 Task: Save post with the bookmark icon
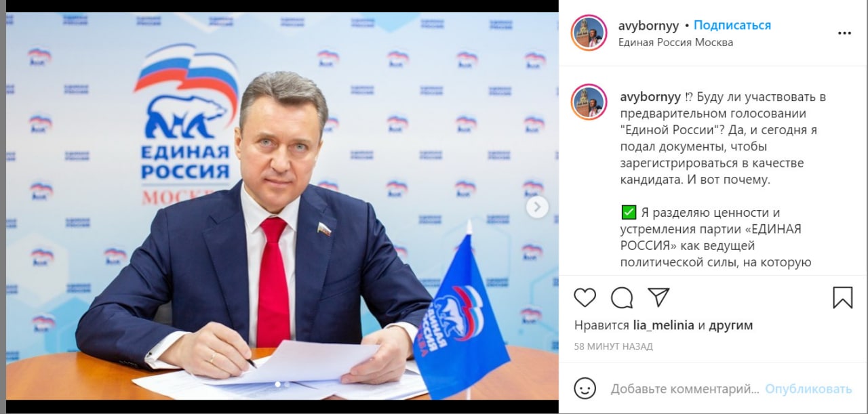coord(843,297)
